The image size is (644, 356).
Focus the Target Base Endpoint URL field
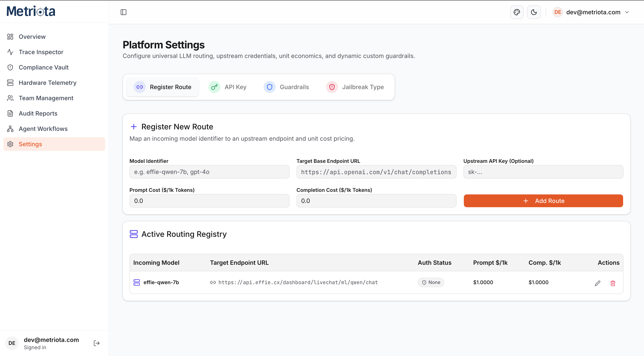click(x=376, y=172)
